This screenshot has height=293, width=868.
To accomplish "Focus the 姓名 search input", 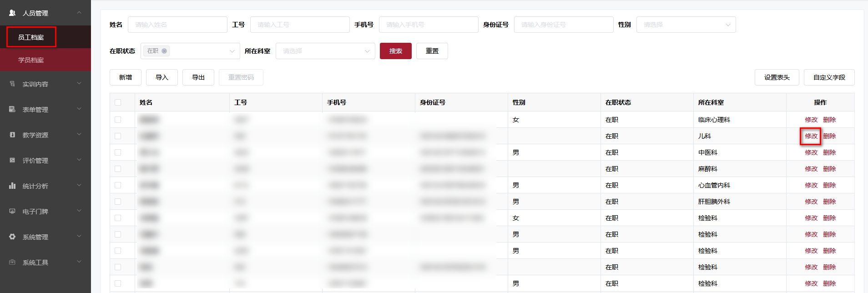I will 177,25.
